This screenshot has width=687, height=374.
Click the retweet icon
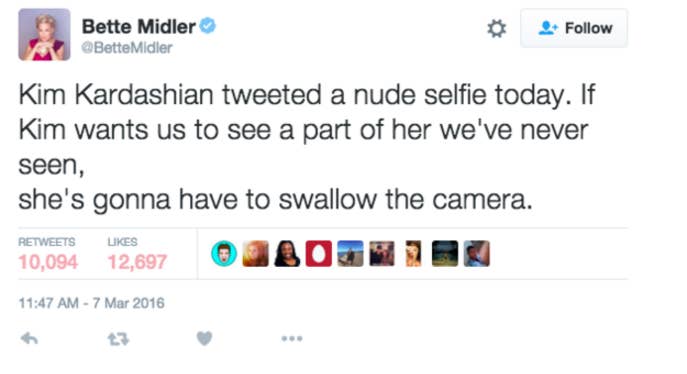coord(118,339)
